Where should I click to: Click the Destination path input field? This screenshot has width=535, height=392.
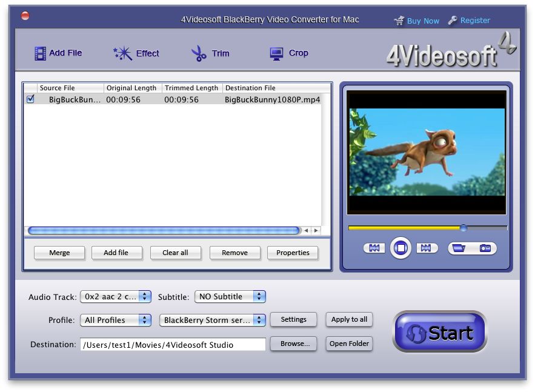coord(173,345)
